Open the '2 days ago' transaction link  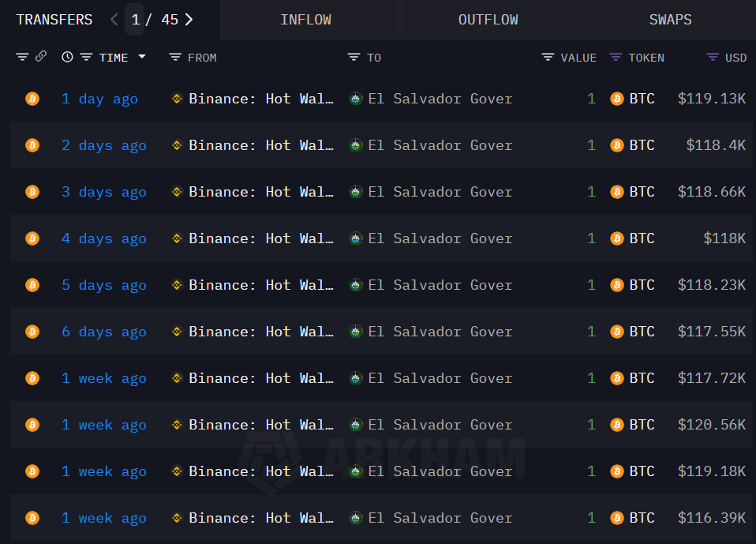click(104, 145)
